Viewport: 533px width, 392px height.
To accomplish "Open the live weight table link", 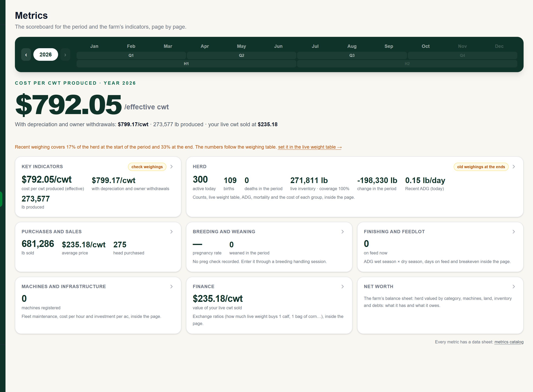I will (310, 147).
